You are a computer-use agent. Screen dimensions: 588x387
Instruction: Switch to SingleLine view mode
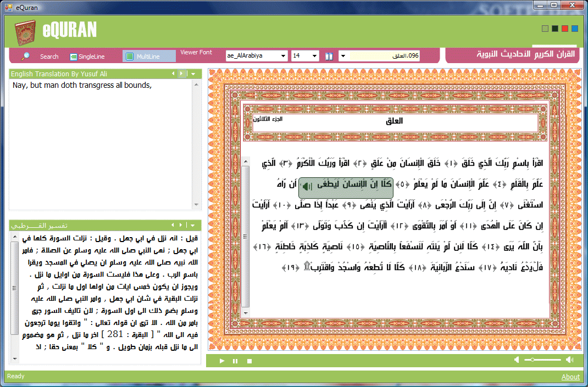[87, 57]
